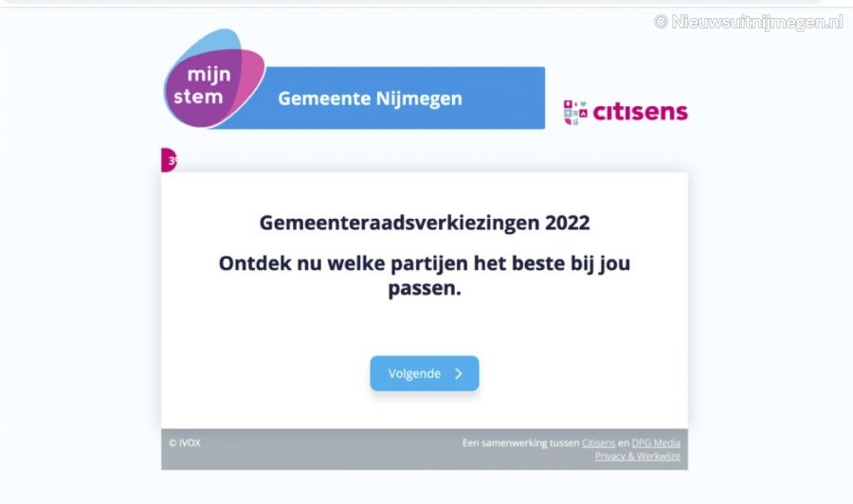Open the Citisens link in the footer
The width and height of the screenshot is (853, 504).
598,443
